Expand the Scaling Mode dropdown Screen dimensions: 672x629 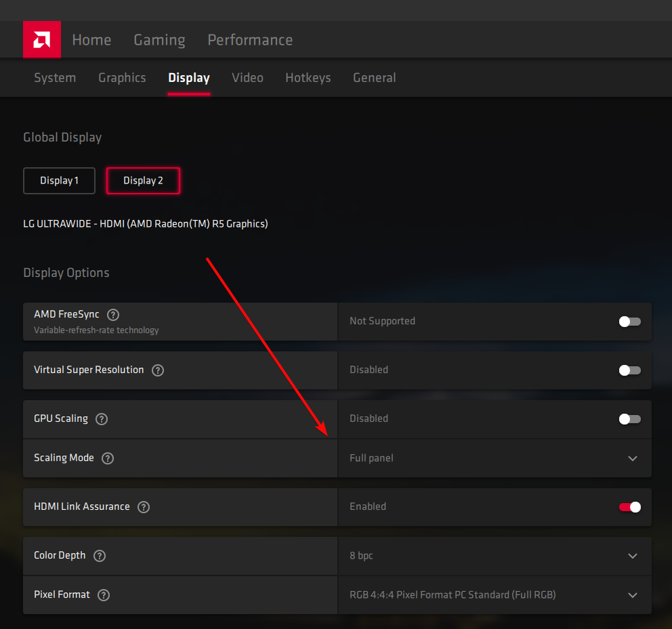point(495,458)
